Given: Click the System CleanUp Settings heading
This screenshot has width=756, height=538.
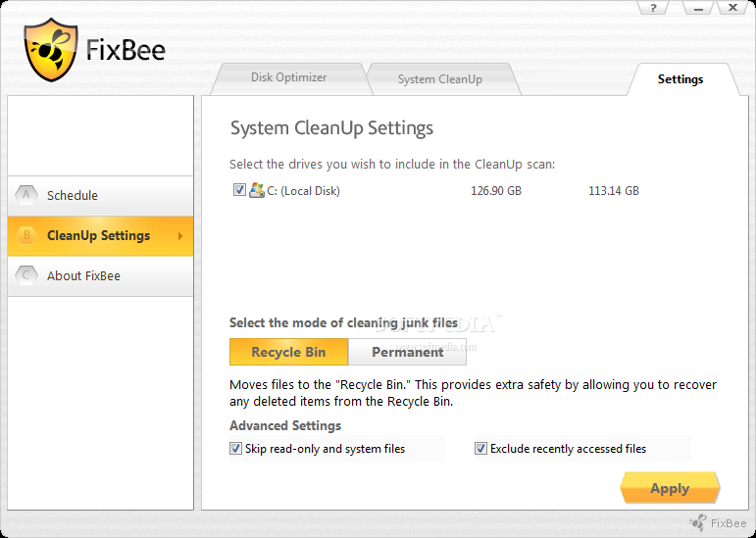Looking at the screenshot, I should click(x=331, y=128).
